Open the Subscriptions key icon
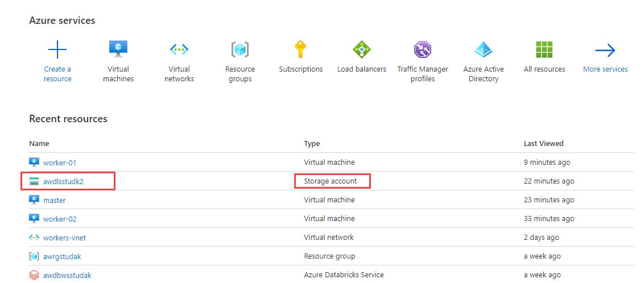This screenshot has width=644, height=283. (x=300, y=50)
